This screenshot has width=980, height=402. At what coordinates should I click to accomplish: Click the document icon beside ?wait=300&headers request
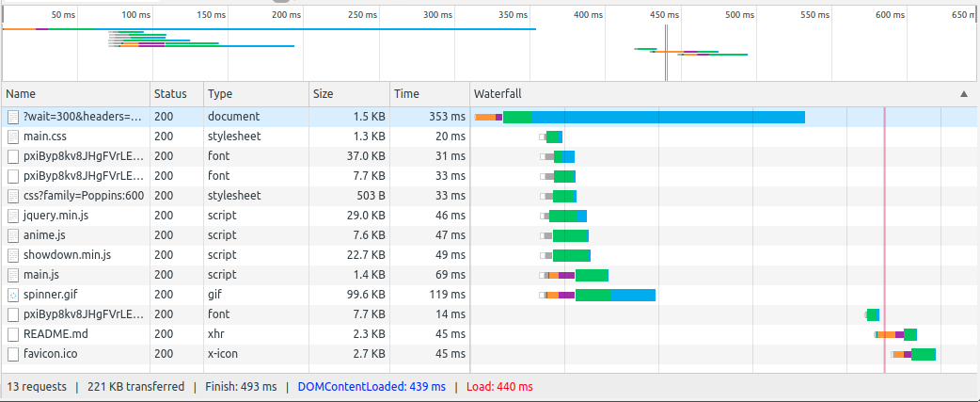pyautogui.click(x=13, y=117)
